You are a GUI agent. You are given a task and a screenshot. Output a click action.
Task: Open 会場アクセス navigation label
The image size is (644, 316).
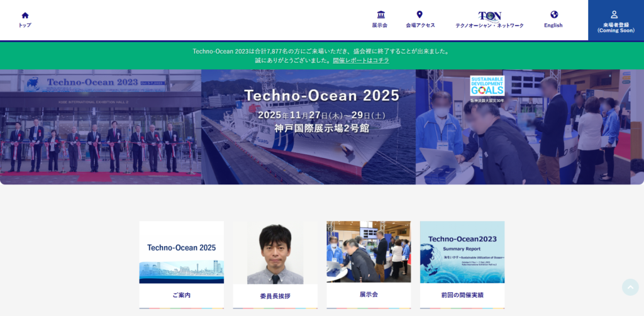420,25
